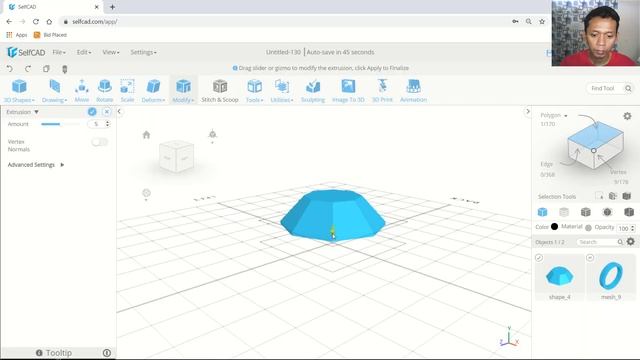Image resolution: width=640 pixels, height=360 pixels.
Task: Open the Edit menu
Action: click(x=84, y=52)
